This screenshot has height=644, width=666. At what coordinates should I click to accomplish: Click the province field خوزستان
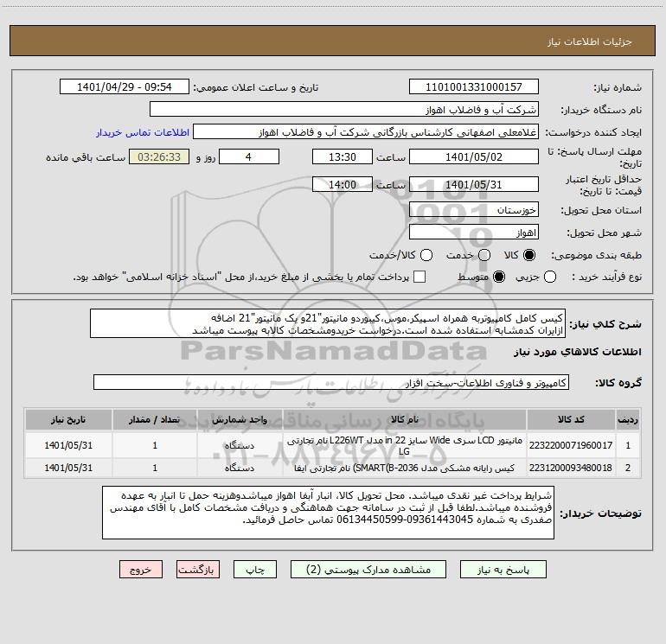click(474, 210)
